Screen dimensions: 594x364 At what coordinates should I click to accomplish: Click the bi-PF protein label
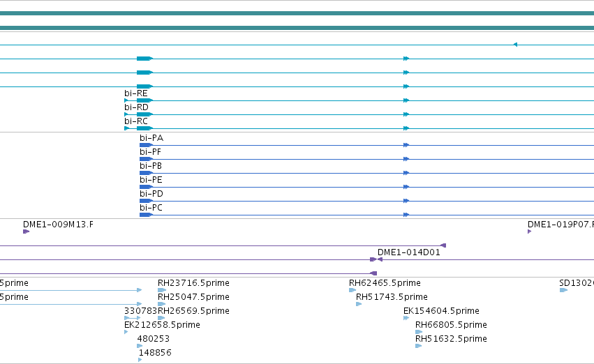pos(150,152)
